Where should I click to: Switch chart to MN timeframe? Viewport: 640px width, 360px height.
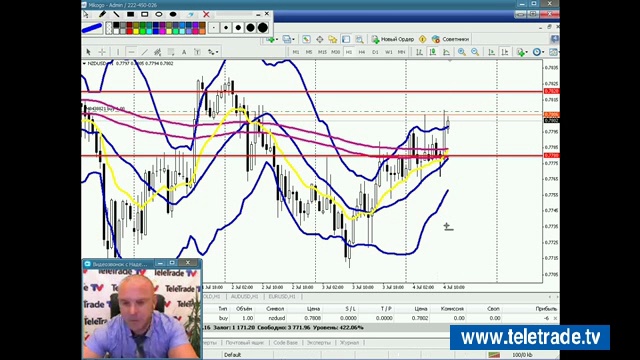402,52
